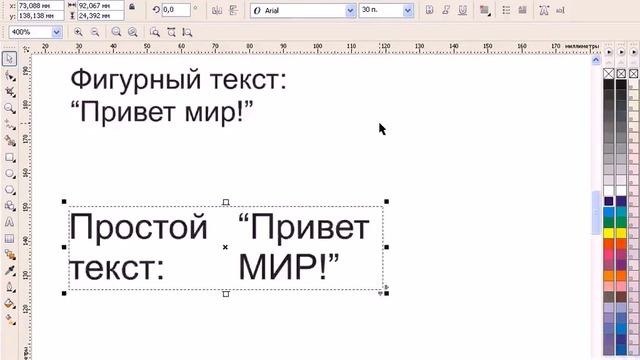
Task: Select the Freehand curve tool
Action: (x=10, y=124)
